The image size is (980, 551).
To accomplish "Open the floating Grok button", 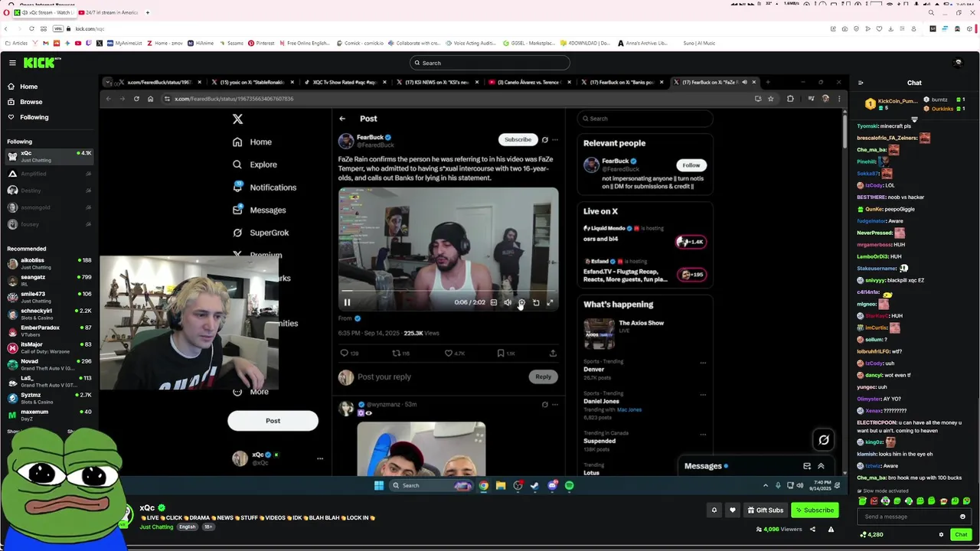I will (824, 440).
